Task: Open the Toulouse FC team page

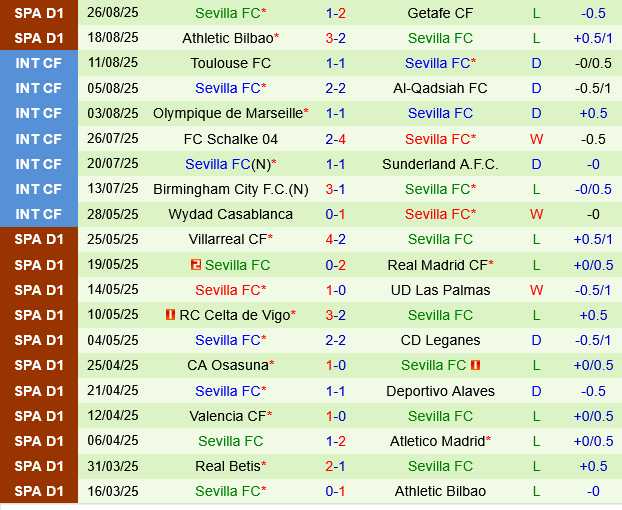Action: 230,63
